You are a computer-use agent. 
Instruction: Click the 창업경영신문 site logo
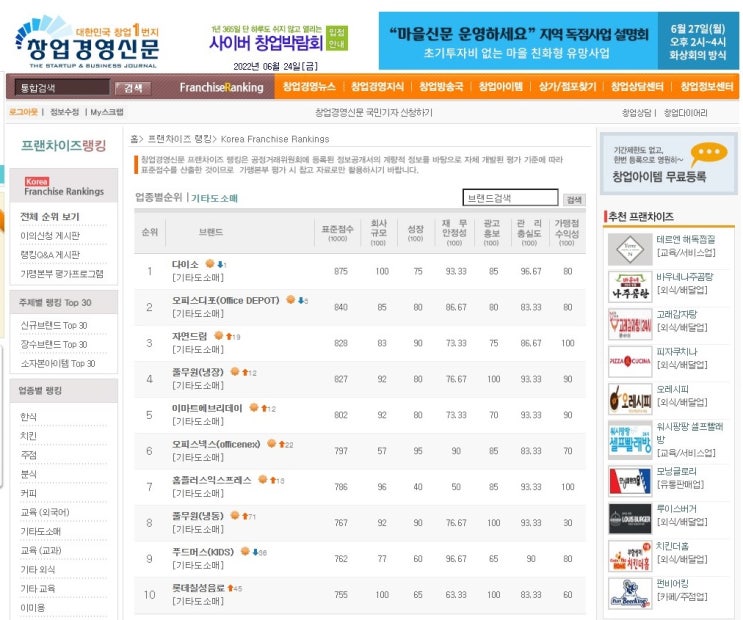(x=87, y=43)
